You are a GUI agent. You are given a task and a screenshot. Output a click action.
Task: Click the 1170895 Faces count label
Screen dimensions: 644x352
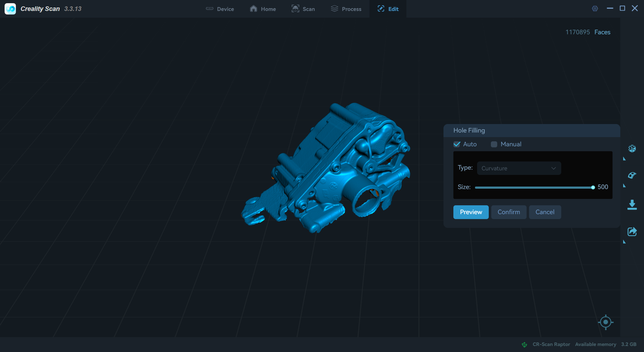click(588, 32)
